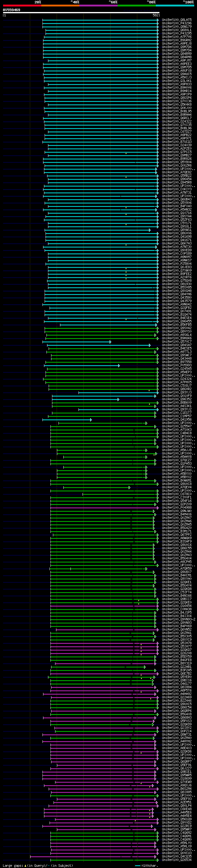Select hit UniRef100_P25804
This screenshot has width=197, height=868.
click(x=177, y=264)
